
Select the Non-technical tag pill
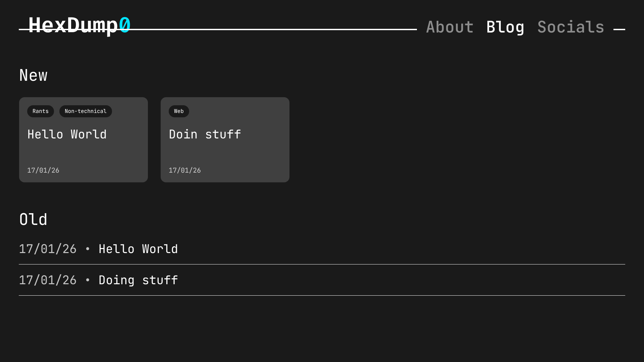[86, 111]
